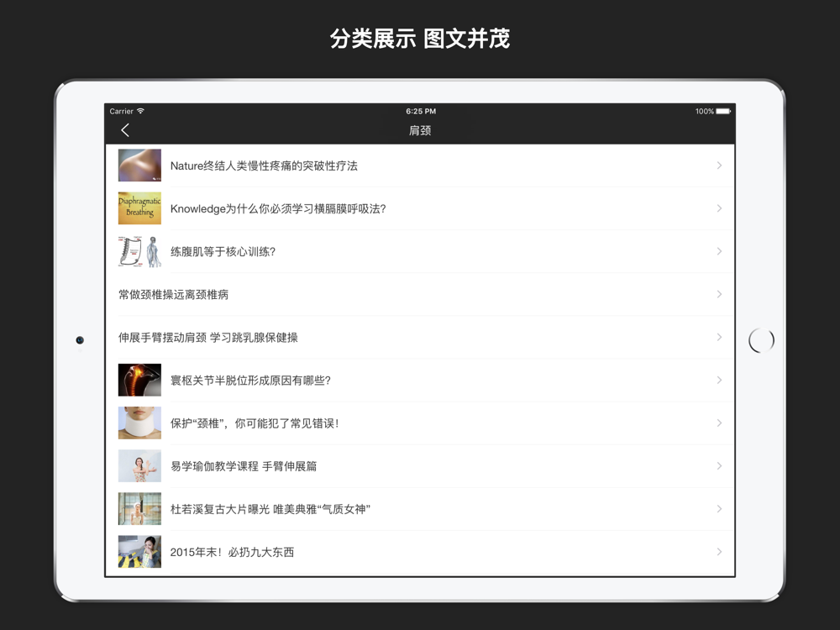Open the yoga thumbnail for 易学瑜伽 article
Image resolution: width=840 pixels, height=630 pixels.
(x=139, y=465)
